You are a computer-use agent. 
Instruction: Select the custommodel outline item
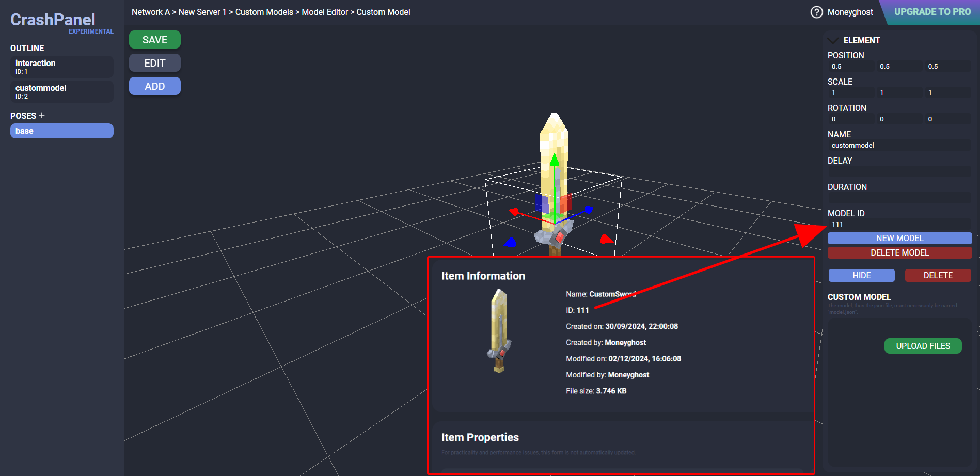point(61,91)
